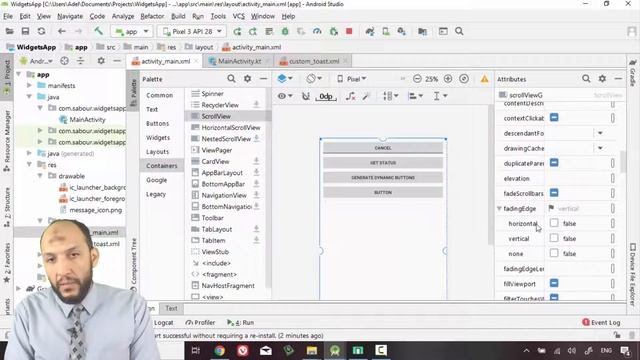Toggle the autoconnect magnet icon
This screenshot has width=640, height=360.
tap(306, 96)
